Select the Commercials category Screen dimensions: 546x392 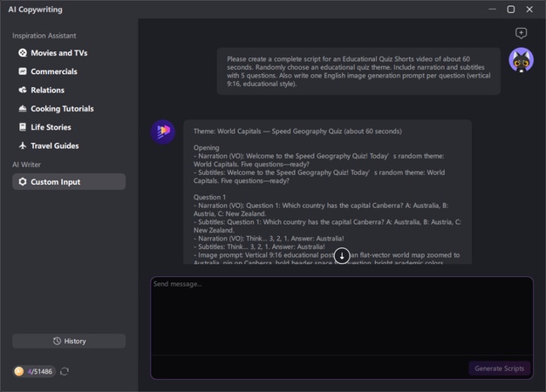69,71
